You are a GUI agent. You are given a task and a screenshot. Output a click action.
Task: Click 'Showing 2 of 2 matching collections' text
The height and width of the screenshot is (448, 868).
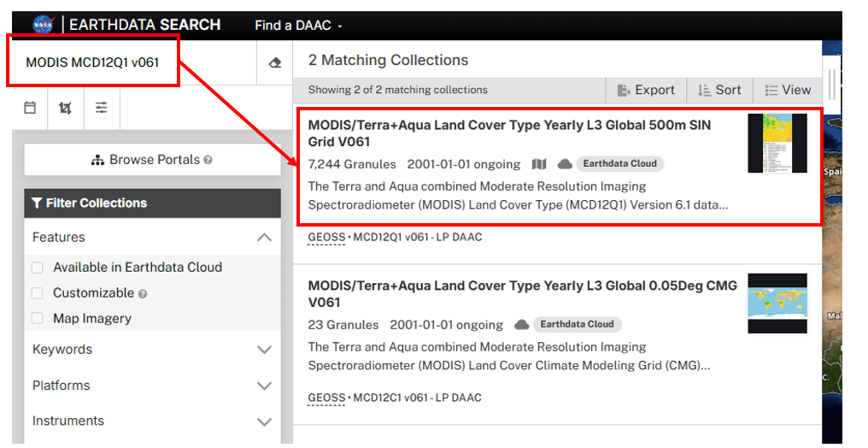398,91
